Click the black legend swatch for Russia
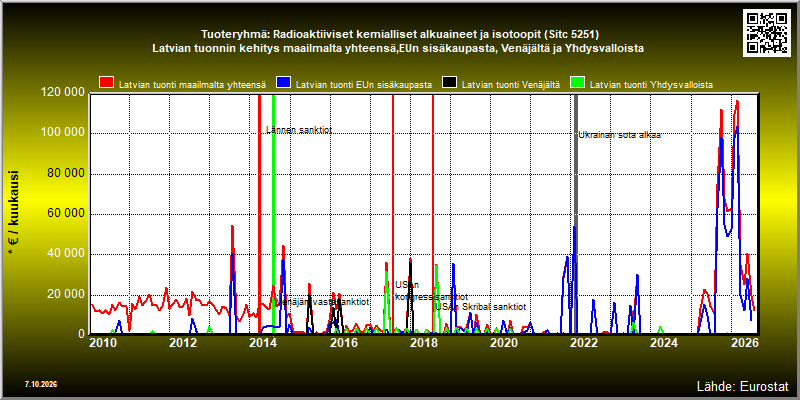 coord(449,84)
